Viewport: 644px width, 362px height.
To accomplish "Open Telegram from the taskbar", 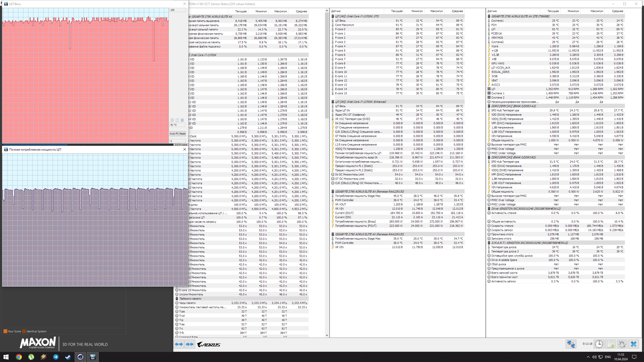I will coord(56,357).
